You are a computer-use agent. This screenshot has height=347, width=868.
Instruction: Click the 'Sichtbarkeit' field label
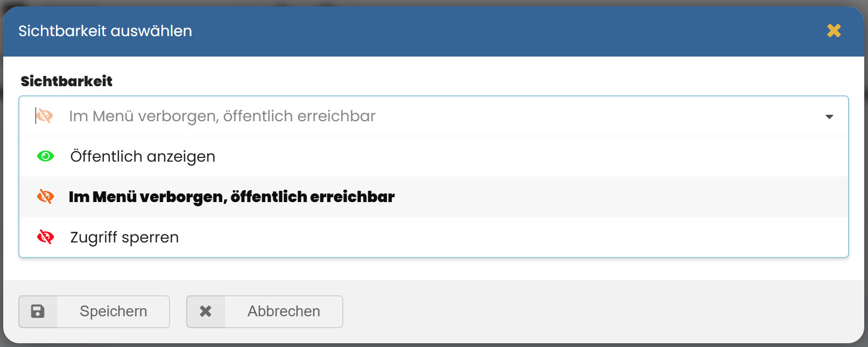click(66, 81)
